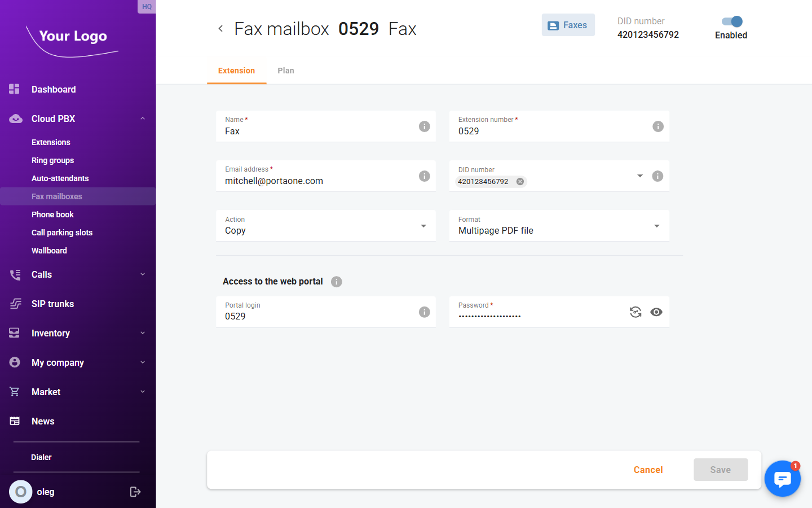Cancel the fax mailbox changes
This screenshot has height=508, width=812.
tap(647, 470)
